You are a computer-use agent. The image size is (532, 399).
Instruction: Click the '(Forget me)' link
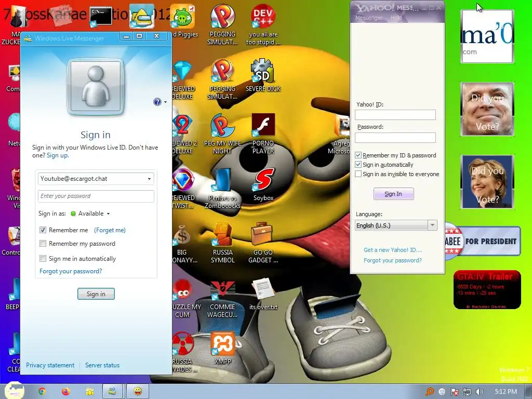[x=110, y=230]
